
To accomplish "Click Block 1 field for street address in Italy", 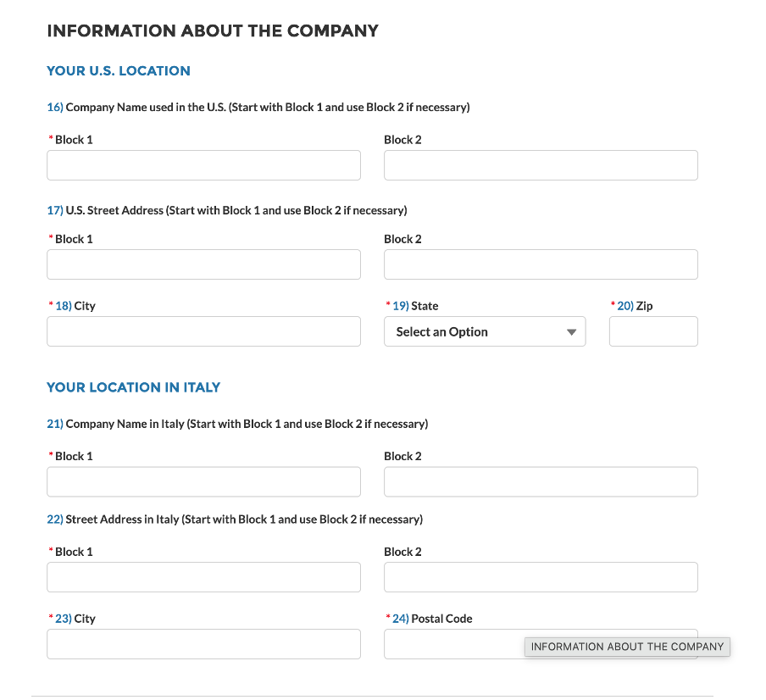I will tap(203, 577).
